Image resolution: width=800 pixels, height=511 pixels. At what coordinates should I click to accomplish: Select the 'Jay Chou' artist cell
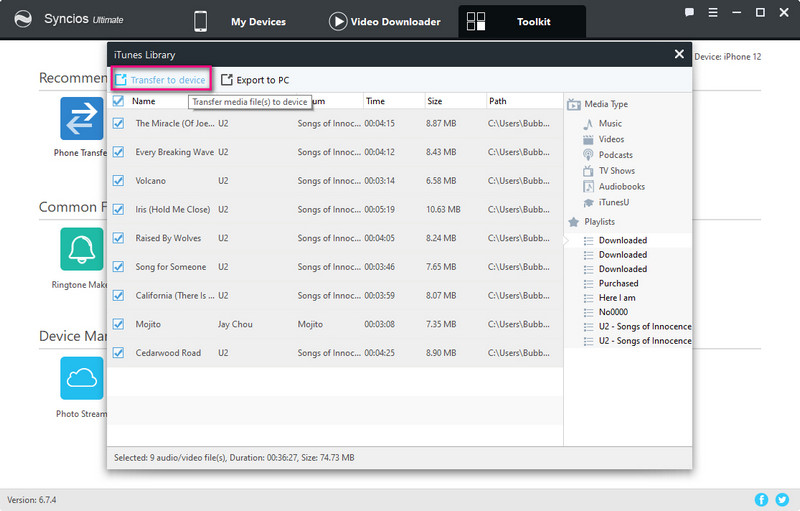235,324
